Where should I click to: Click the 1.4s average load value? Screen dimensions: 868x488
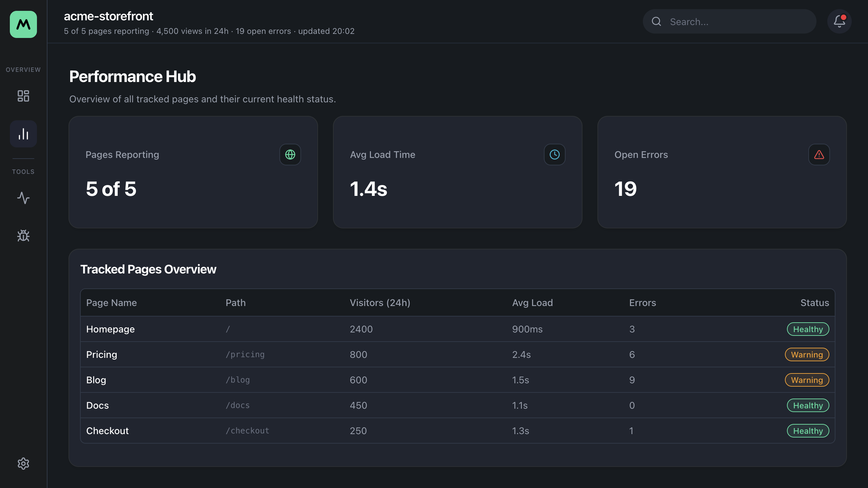point(369,189)
